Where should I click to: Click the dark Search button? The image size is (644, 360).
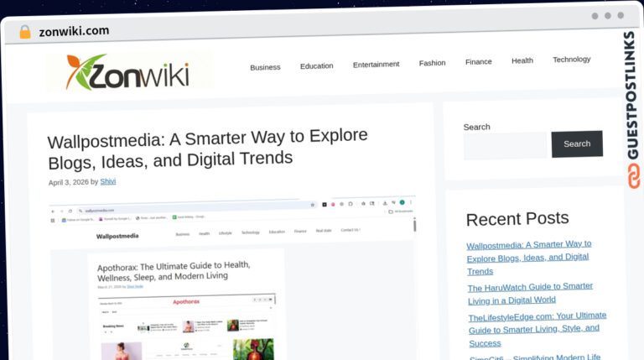577,143
